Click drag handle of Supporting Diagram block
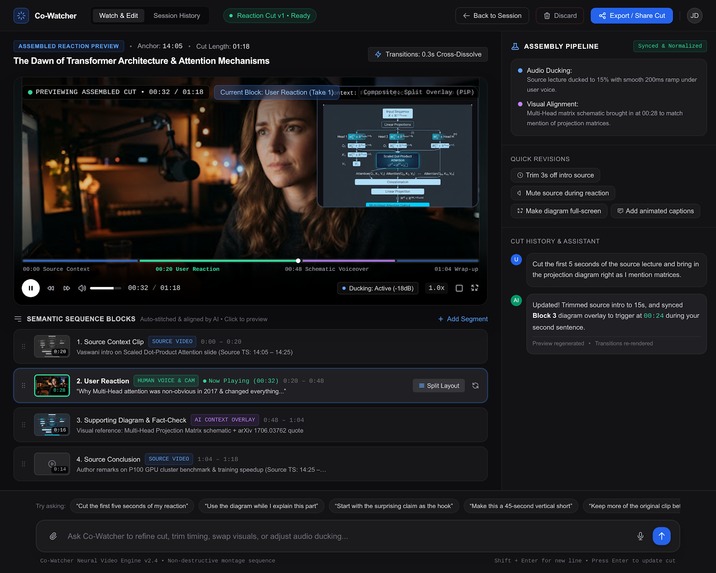The image size is (716, 573). [x=24, y=425]
